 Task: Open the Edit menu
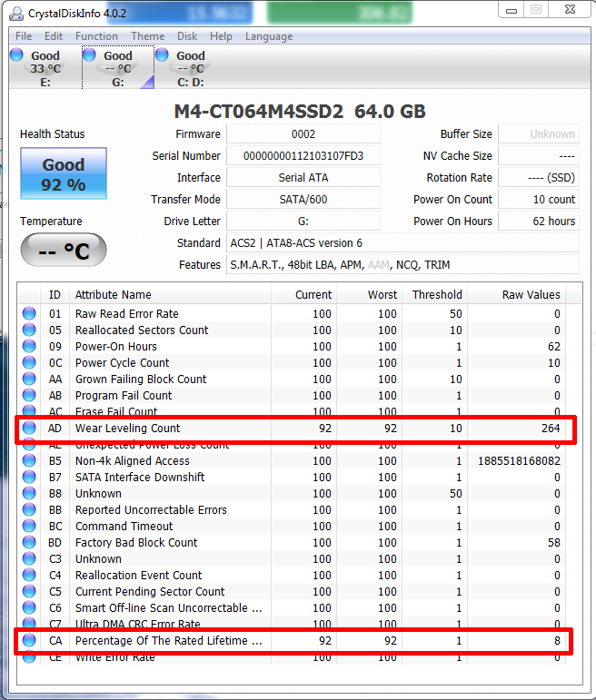(x=54, y=36)
